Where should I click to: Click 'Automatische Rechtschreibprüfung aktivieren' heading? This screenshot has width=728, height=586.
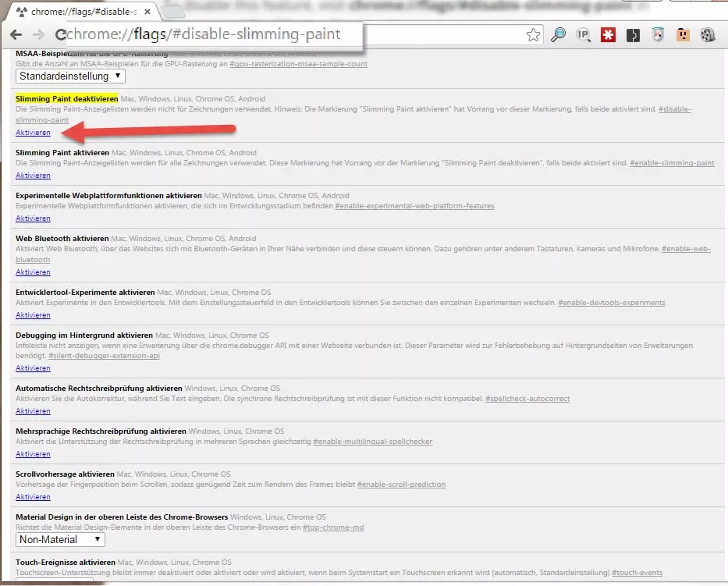coord(99,388)
